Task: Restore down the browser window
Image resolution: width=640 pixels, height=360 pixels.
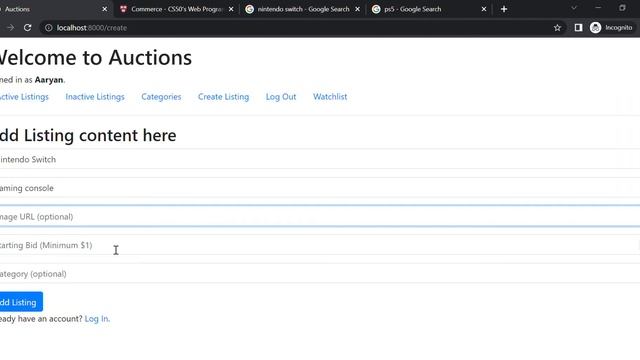Action: coord(622,8)
